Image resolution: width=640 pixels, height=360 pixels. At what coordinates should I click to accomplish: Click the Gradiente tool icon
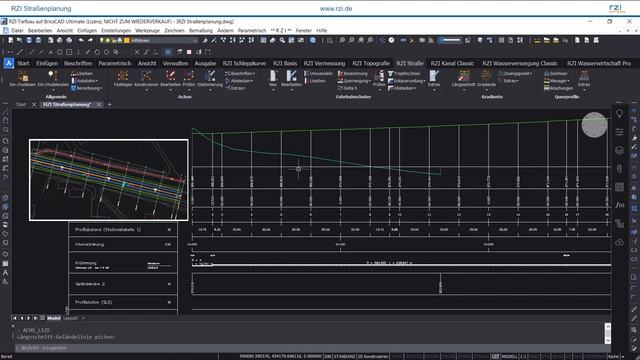486,76
